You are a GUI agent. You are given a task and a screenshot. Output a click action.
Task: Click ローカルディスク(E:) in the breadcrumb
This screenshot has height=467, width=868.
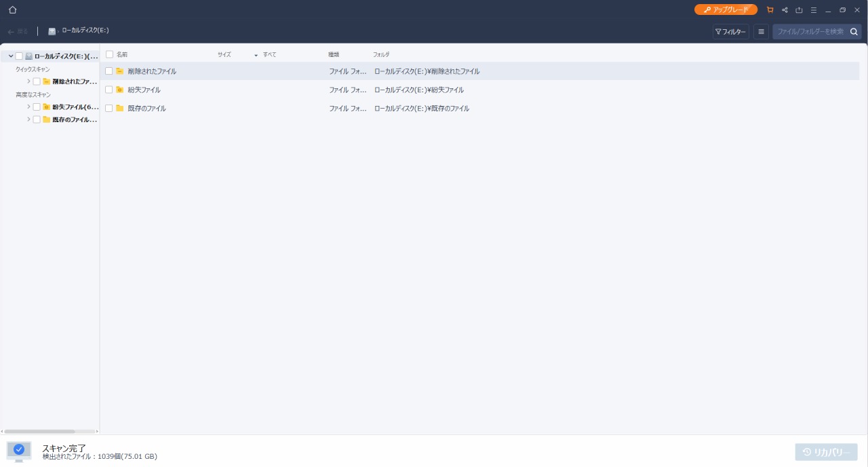(x=85, y=31)
